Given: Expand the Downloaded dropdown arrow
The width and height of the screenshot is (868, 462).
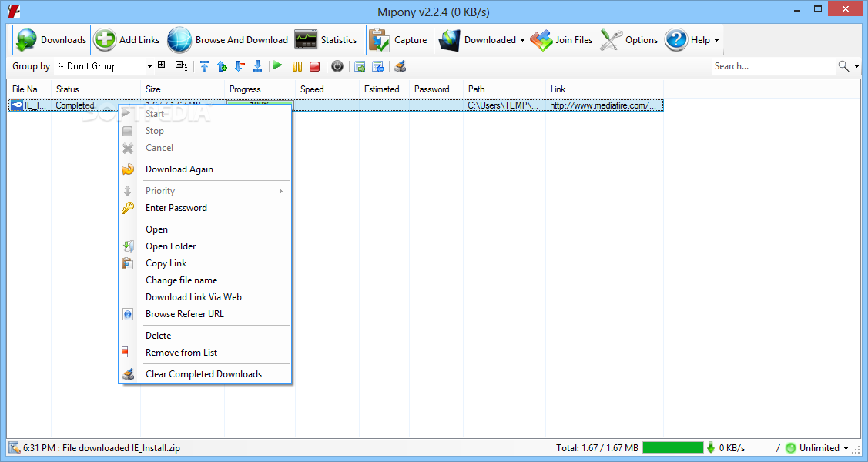Looking at the screenshot, I should pyautogui.click(x=522, y=40).
